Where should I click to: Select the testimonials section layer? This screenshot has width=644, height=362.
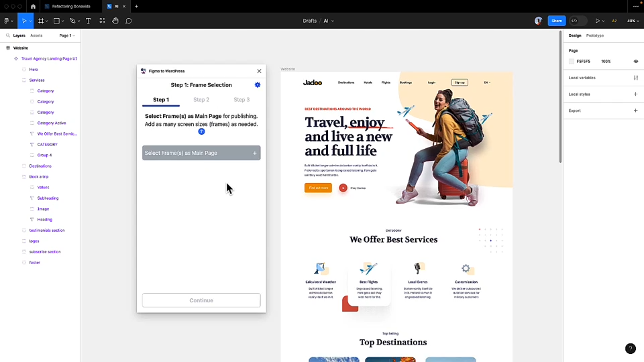(x=47, y=230)
